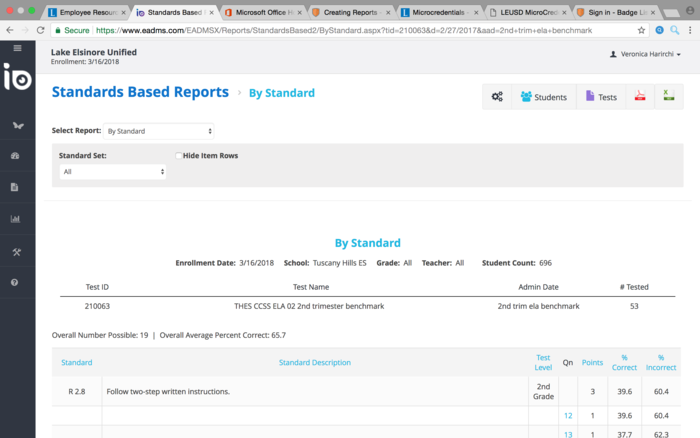Open the Select Report dropdown
Image resolution: width=700 pixels, height=438 pixels.
159,131
